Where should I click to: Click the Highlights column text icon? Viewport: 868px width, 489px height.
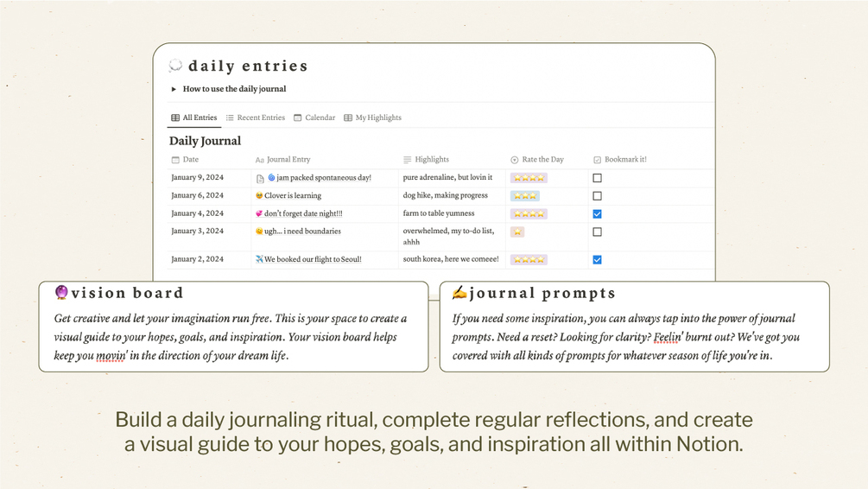click(408, 160)
